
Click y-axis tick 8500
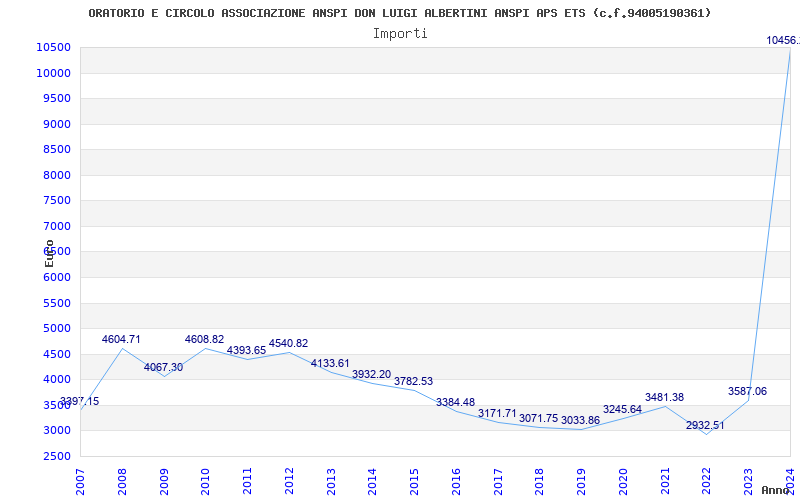[x=57, y=149]
